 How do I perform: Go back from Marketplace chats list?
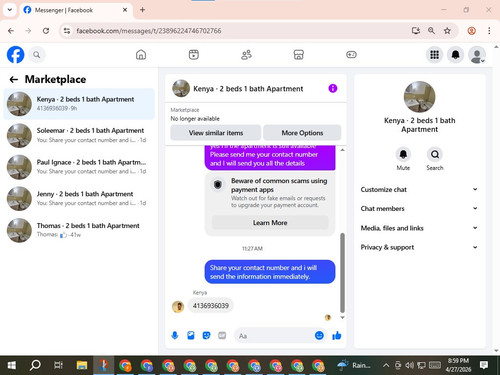coord(14,79)
